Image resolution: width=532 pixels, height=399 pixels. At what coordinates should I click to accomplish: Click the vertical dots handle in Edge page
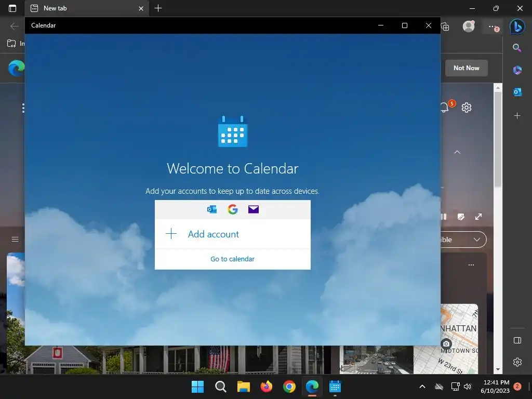(23, 108)
